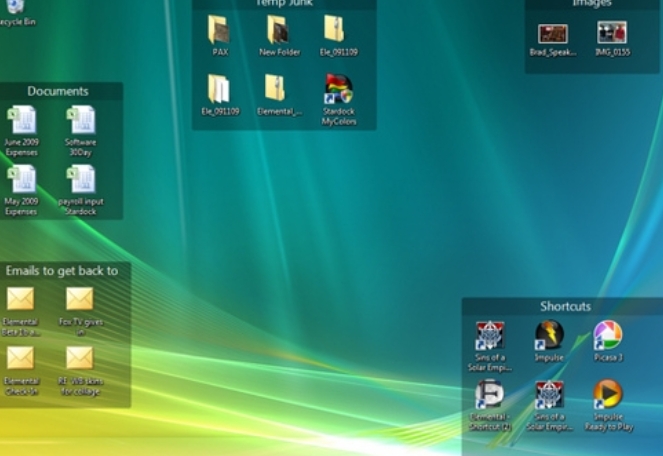Image resolution: width=663 pixels, height=456 pixels.
Task: Select the Elemental_ zipped archive icon
Action: coord(275,88)
